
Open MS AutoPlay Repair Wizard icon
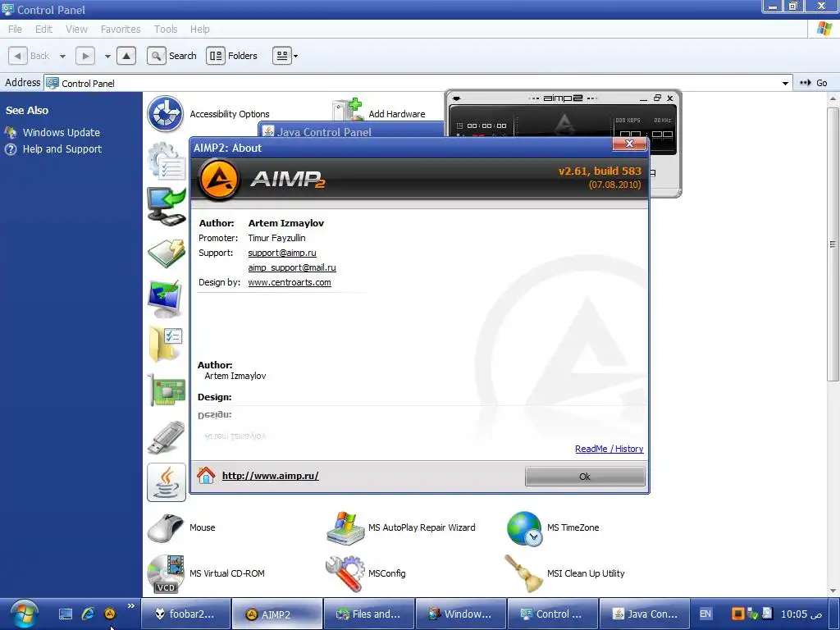pos(345,527)
